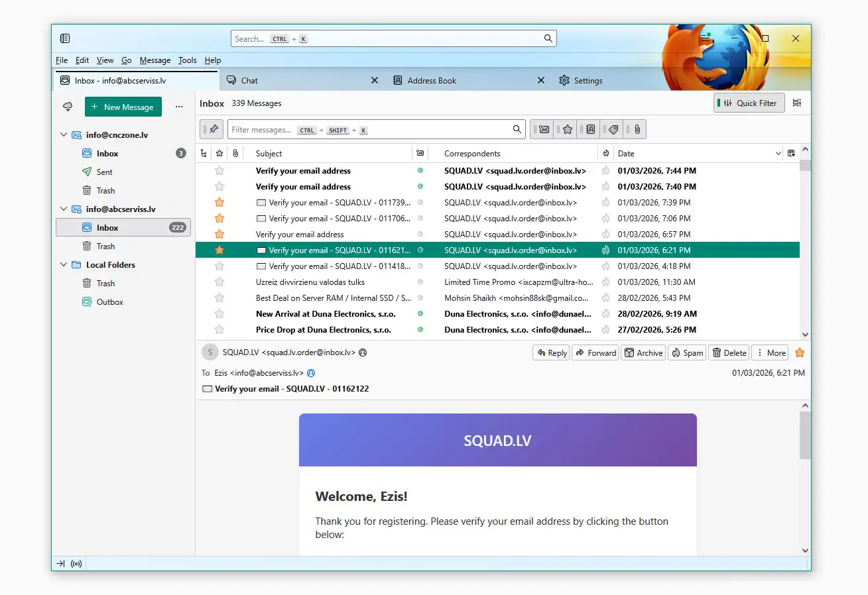Screen dimensions: 868x595
Task: Star the 4:18 PM SQUAD.LV message
Action: point(219,266)
